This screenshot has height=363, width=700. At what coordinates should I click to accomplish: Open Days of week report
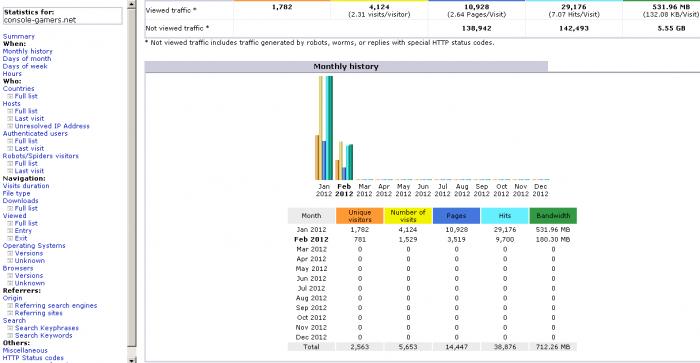pyautogui.click(x=25, y=66)
